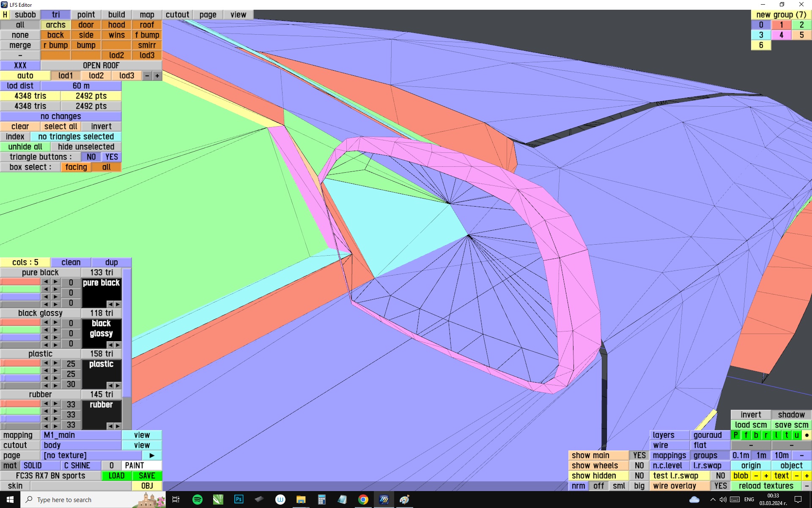This screenshot has width=812, height=508.
Task: Click the Chrome taskbar icon
Action: (x=363, y=500)
